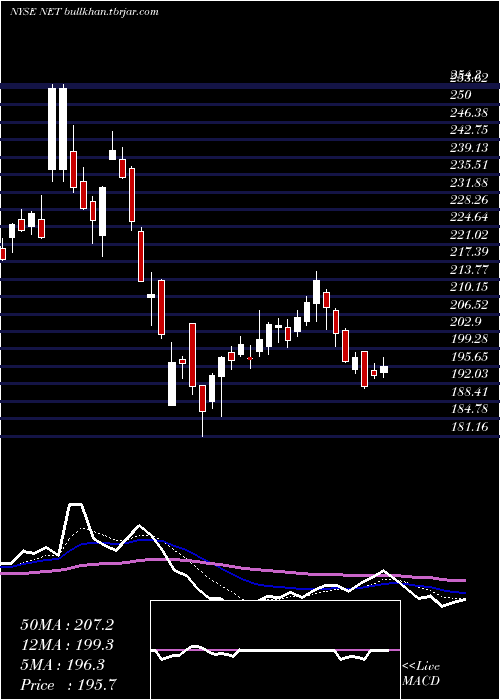This screenshot has height=700, width=500.
Task: Click the 250 price axis label
Action: [x=461, y=95]
